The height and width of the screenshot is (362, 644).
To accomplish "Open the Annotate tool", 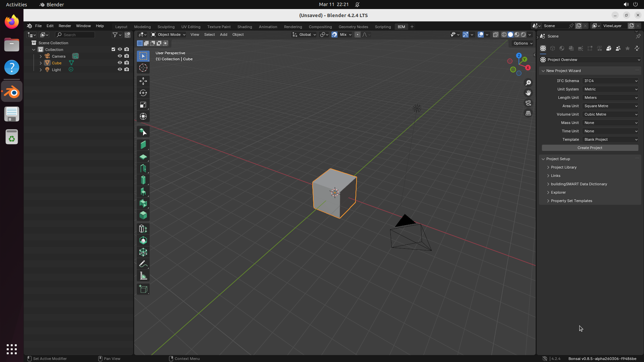I will point(143,264).
